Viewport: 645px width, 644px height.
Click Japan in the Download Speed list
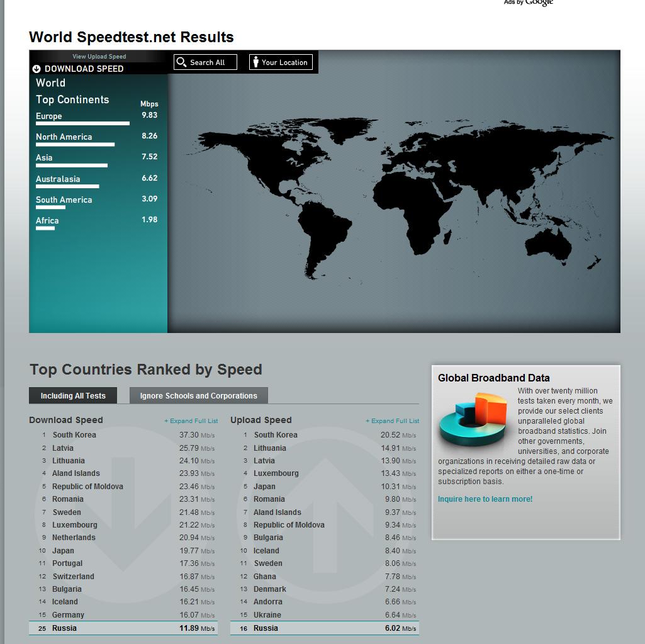(63, 551)
